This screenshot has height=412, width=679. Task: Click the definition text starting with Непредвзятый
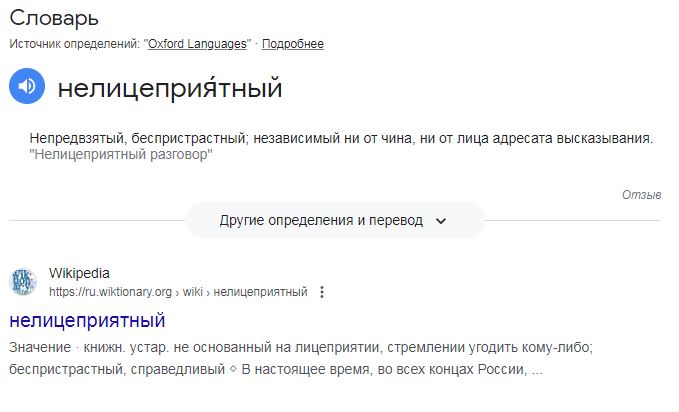tap(341, 139)
